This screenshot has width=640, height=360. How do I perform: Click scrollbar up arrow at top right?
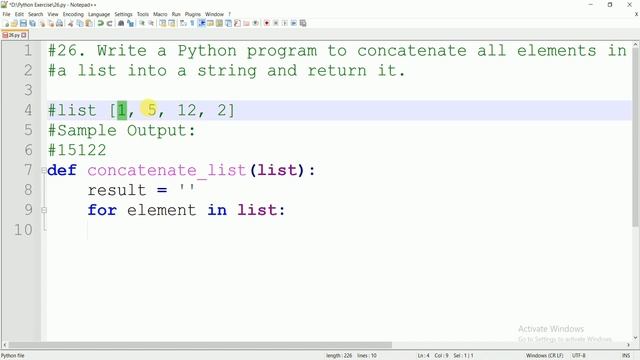click(x=636, y=44)
